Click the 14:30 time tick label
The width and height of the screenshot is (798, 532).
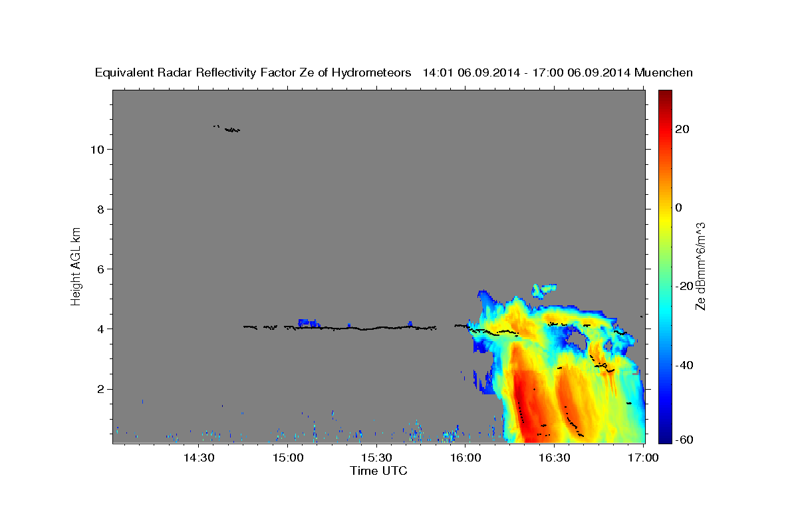click(198, 458)
